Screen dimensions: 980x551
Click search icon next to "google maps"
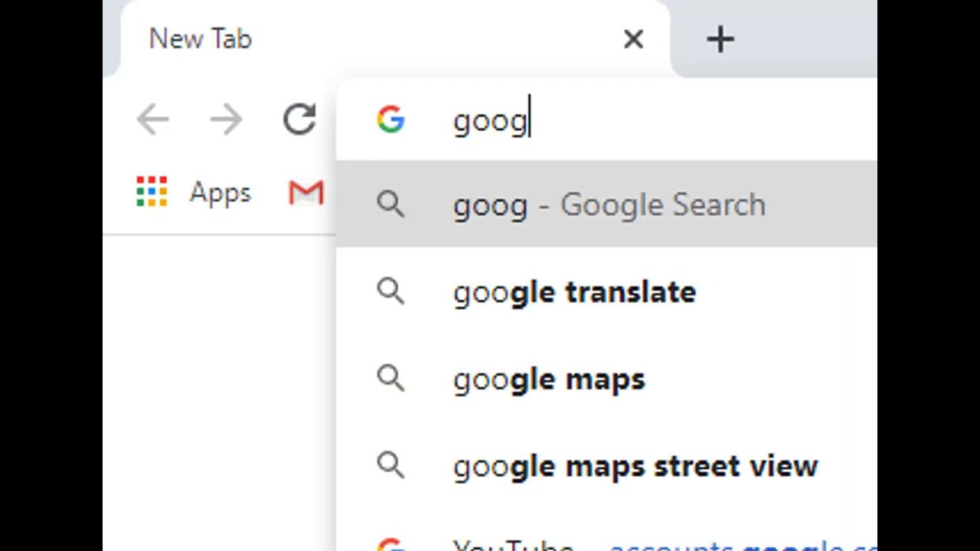[390, 378]
